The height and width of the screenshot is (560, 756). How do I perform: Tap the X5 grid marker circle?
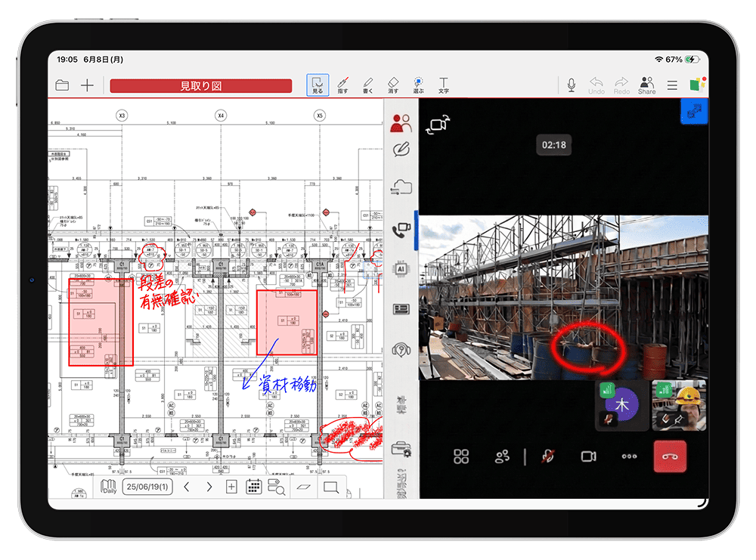[x=319, y=116]
